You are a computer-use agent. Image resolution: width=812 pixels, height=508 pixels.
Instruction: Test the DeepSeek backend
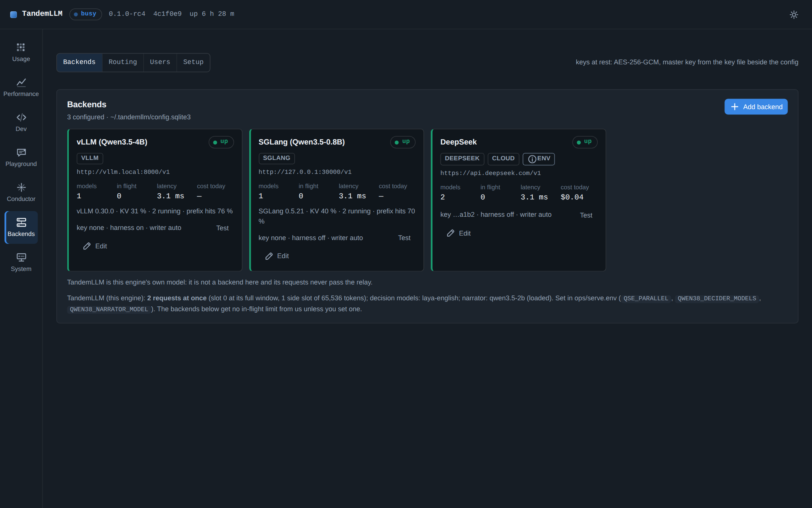586,215
